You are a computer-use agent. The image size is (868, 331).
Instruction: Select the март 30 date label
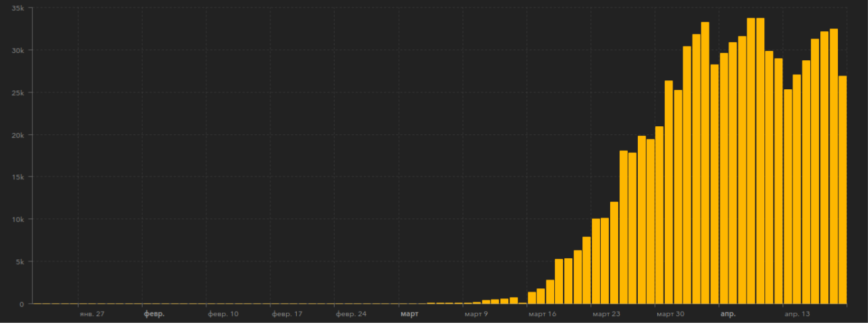tap(670, 313)
